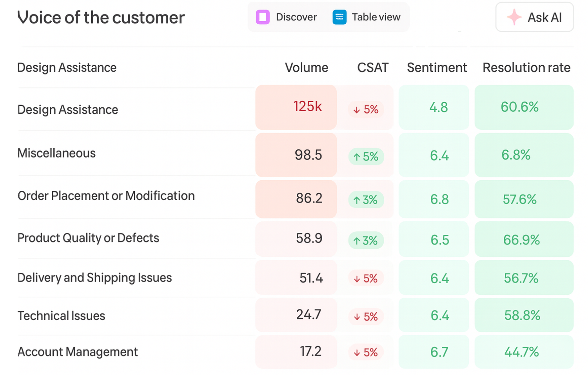The height and width of the screenshot is (375, 588).
Task: Click the pink Discover square icon
Action: click(263, 17)
